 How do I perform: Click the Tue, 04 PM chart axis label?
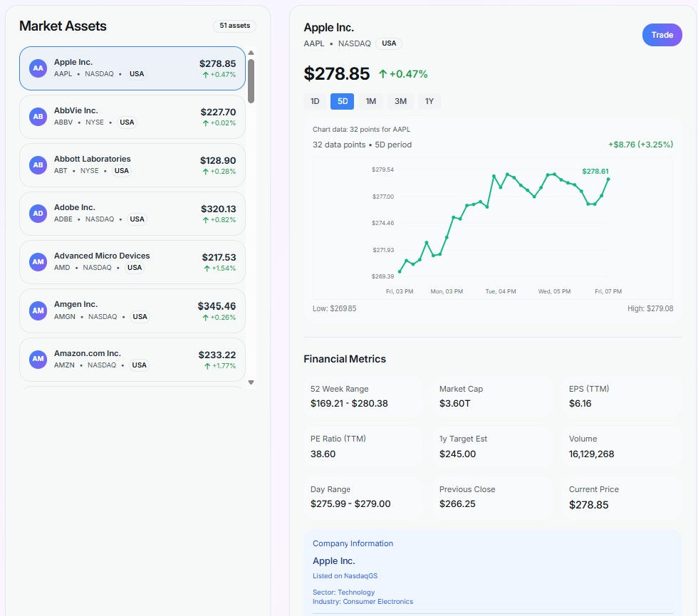coord(500,291)
